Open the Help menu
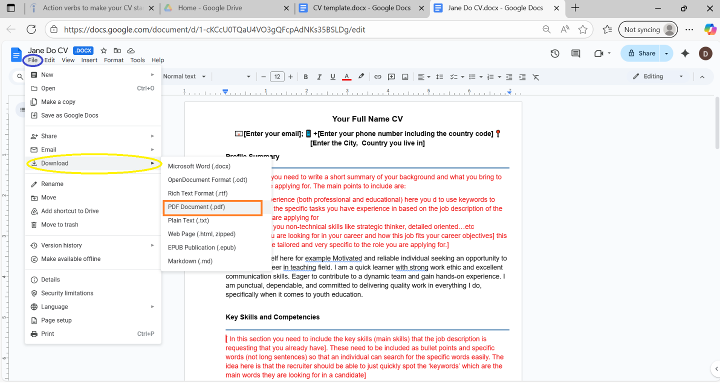This screenshot has width=720, height=383. 158,60
